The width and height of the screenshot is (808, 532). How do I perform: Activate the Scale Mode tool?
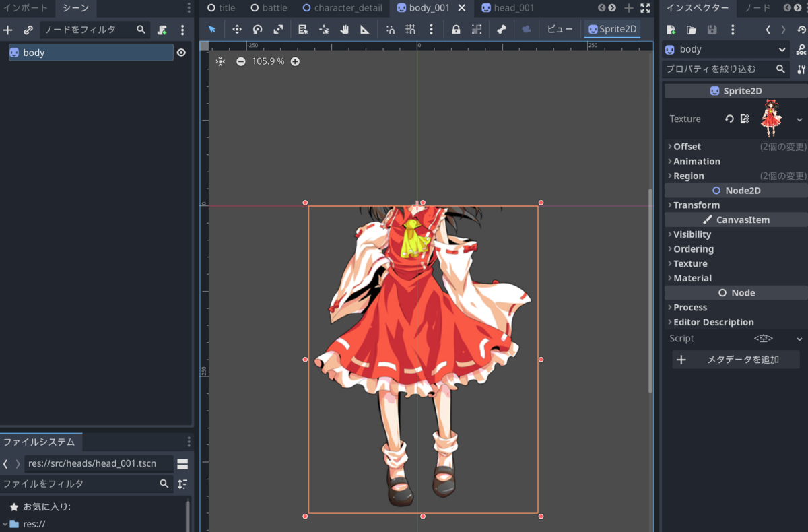278,30
